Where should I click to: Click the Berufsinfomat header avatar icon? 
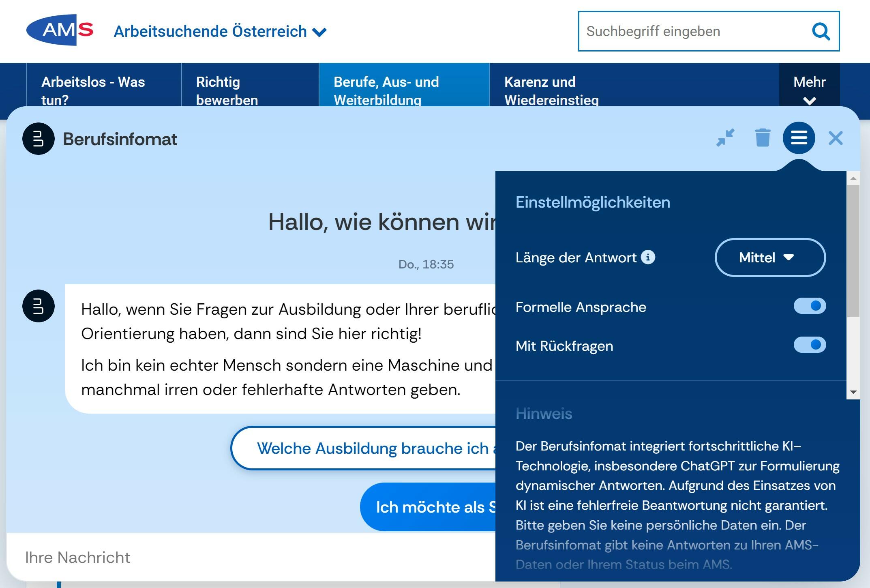39,139
